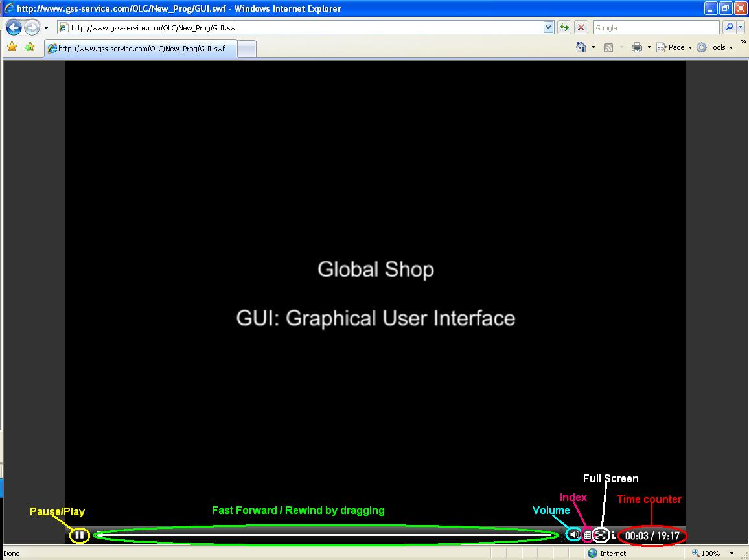Print the page with printer icon
The width and height of the screenshot is (749, 560).
point(637,47)
